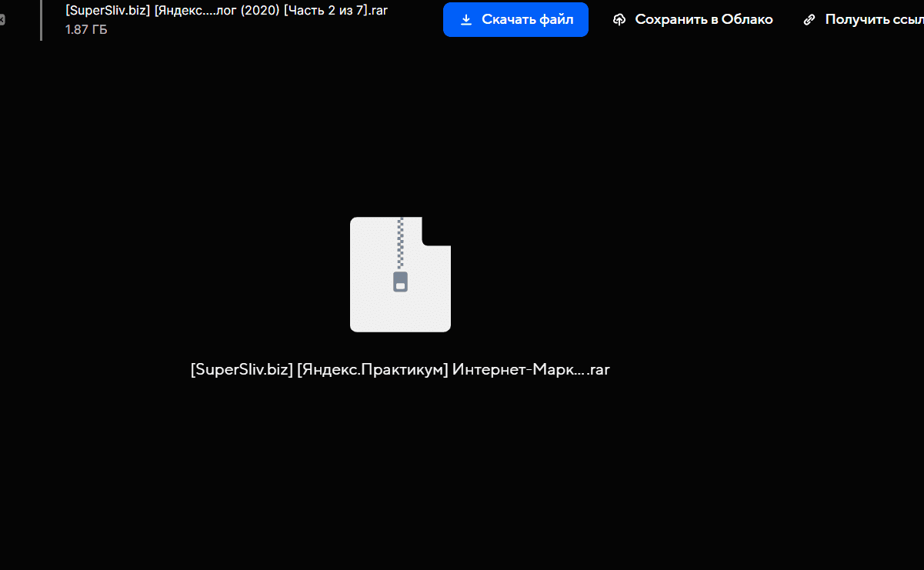Choose Сохранить в Облако

click(x=703, y=19)
